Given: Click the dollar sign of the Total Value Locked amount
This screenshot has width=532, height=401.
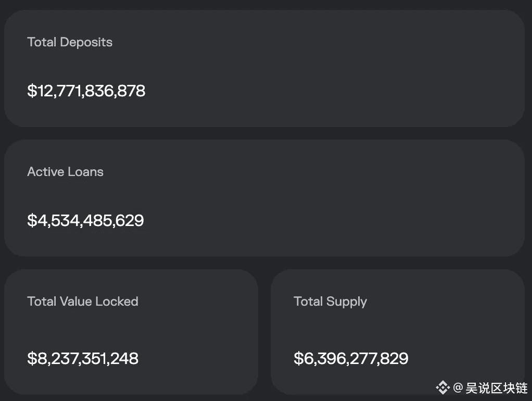Looking at the screenshot, I should tap(31, 358).
